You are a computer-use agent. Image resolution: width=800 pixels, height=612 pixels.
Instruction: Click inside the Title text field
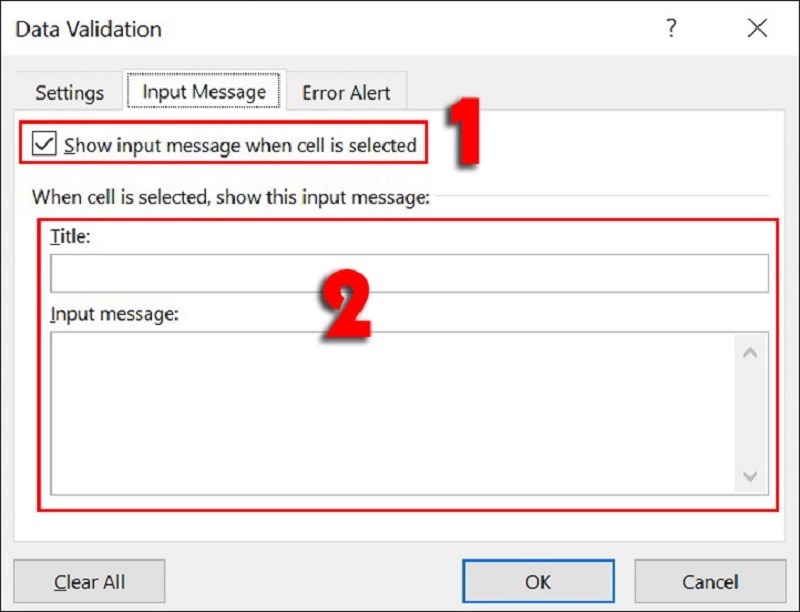click(x=409, y=273)
